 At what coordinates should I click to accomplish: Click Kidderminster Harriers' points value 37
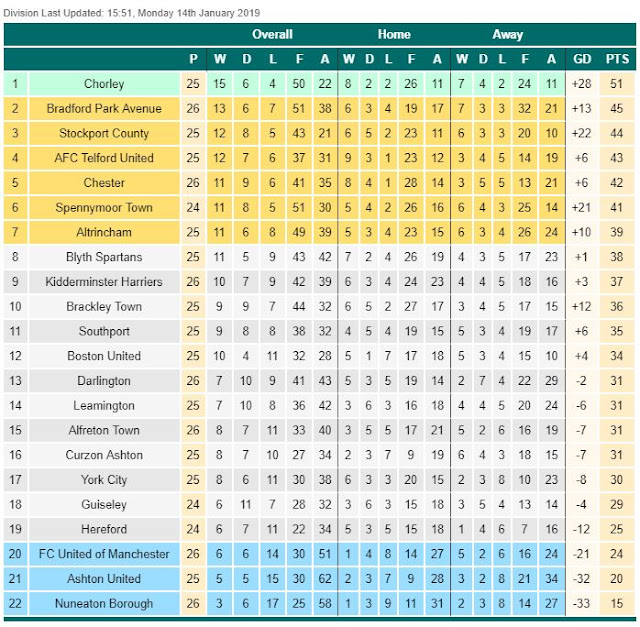tap(616, 282)
